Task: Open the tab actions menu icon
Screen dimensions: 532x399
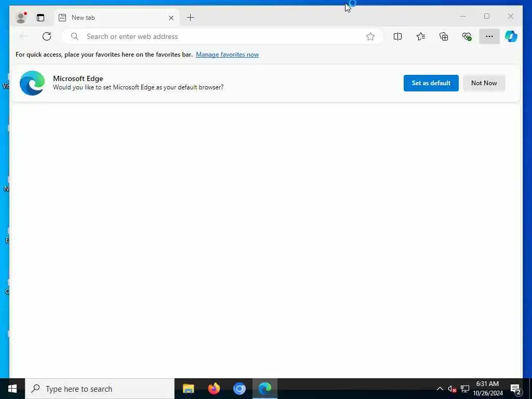Action: (x=41, y=18)
